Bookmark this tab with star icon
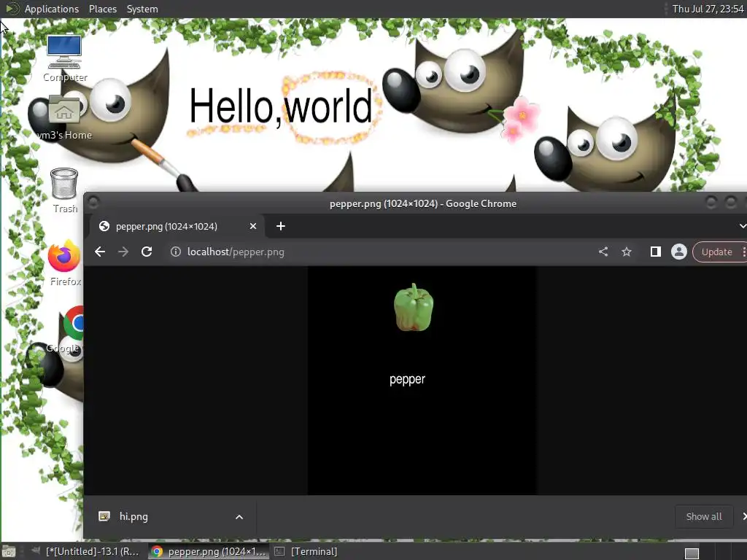Screen dimensions: 747x560 pos(627,252)
